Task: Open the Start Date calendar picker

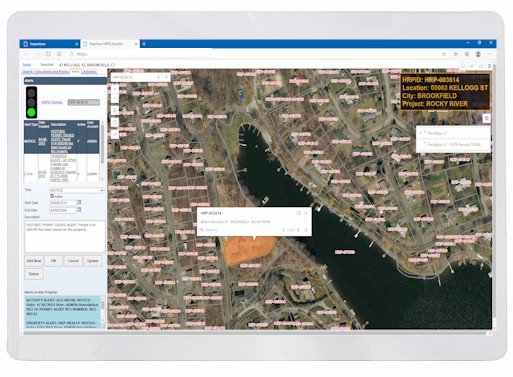Action: tap(79, 202)
